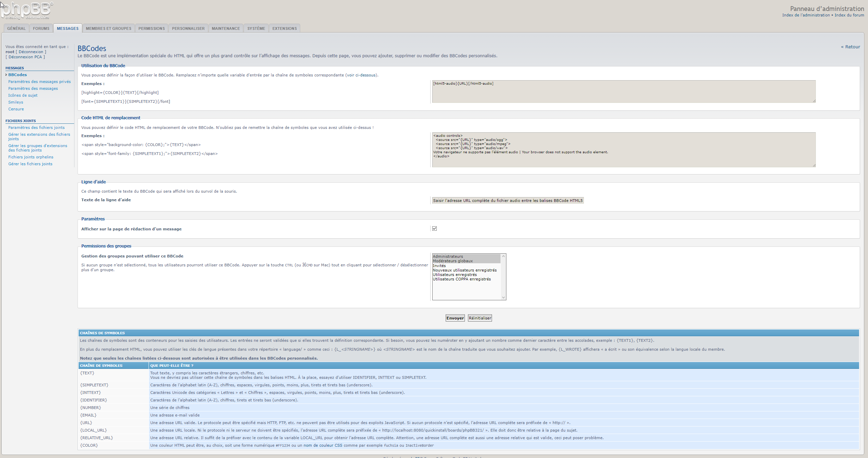Select Administrateurs in the groups list
The height and width of the screenshot is (458, 868).
(448, 256)
